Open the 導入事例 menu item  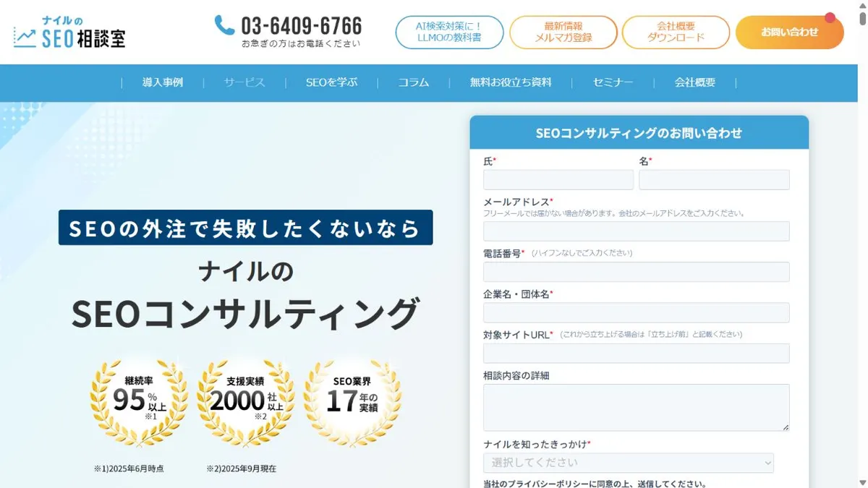(163, 82)
